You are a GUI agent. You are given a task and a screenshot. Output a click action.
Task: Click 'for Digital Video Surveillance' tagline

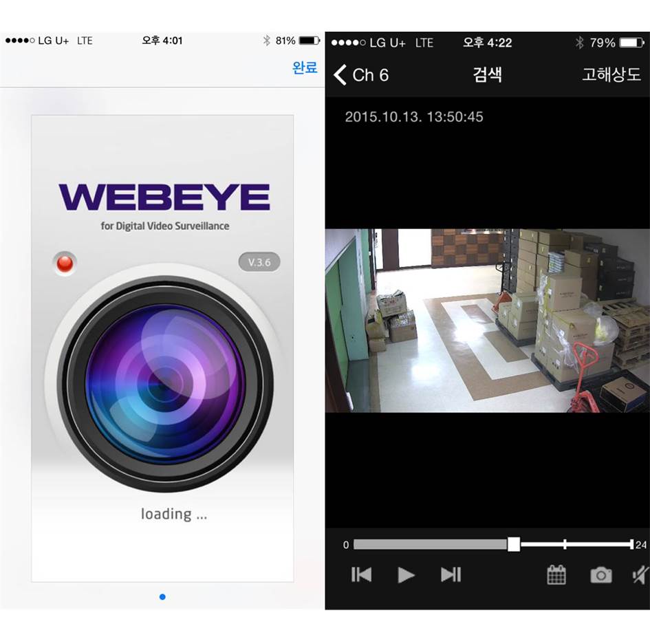[165, 226]
